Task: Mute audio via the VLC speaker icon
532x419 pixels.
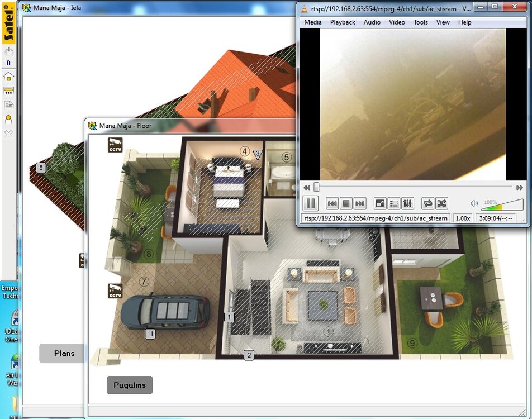Action: (474, 204)
